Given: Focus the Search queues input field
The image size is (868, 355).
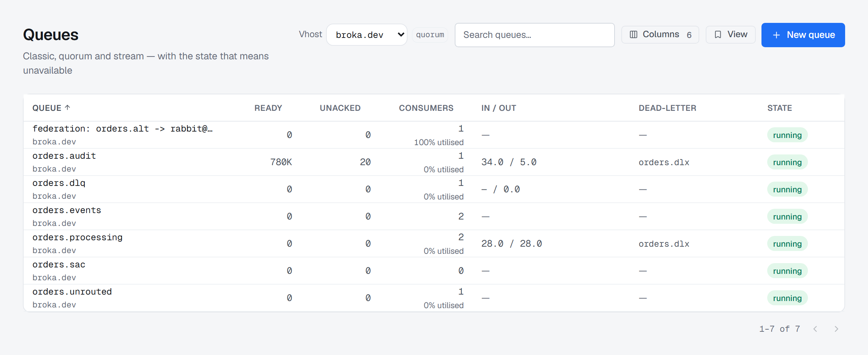Looking at the screenshot, I should tap(534, 35).
